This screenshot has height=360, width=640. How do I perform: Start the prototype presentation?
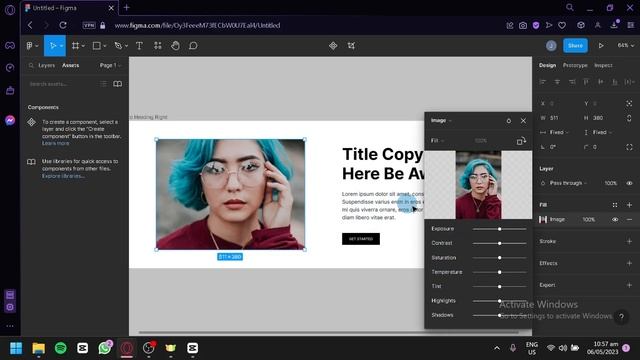pos(601,46)
